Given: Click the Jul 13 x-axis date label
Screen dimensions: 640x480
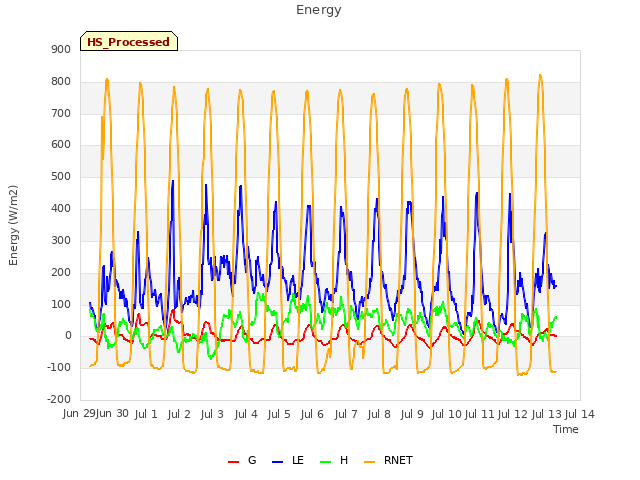Looking at the screenshot, I should click(x=547, y=414).
